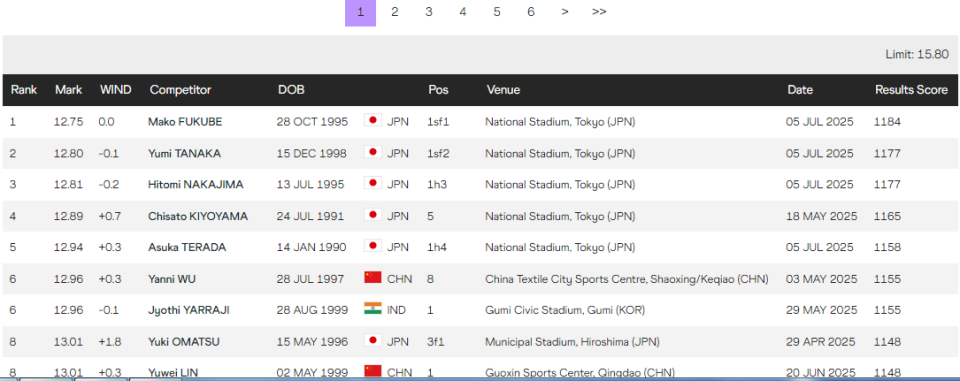View Jyothi YARRAJI profile link
This screenshot has width=960, height=381.
click(189, 310)
